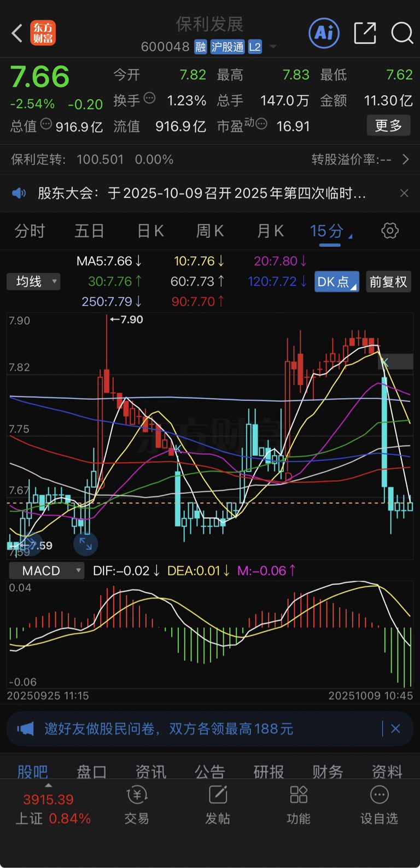Tap the survey banner megaphone icon
This screenshot has width=420, height=868.
point(25,729)
